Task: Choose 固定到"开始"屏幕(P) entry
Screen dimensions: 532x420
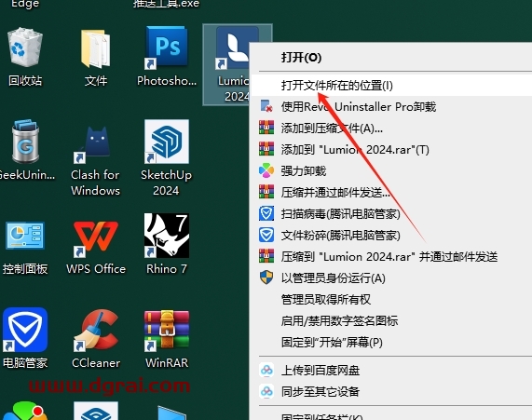Action: pos(390,342)
